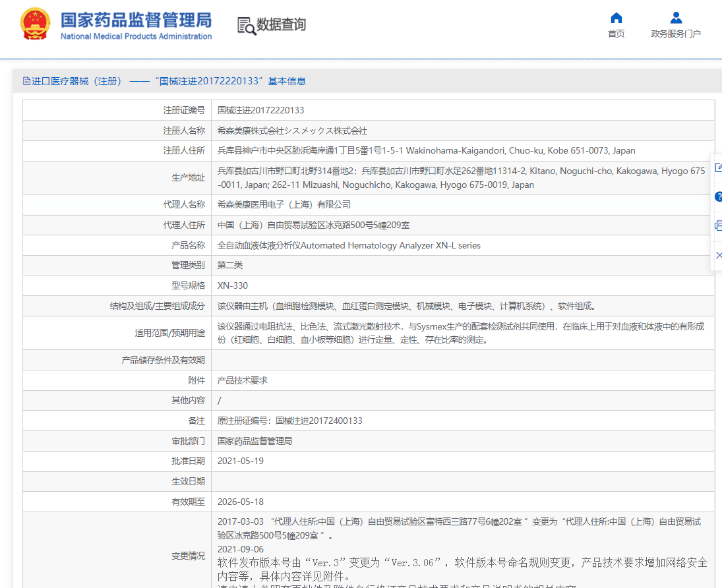This screenshot has width=722, height=588.
Task: Click the 生产地址 label
Action: (189, 178)
